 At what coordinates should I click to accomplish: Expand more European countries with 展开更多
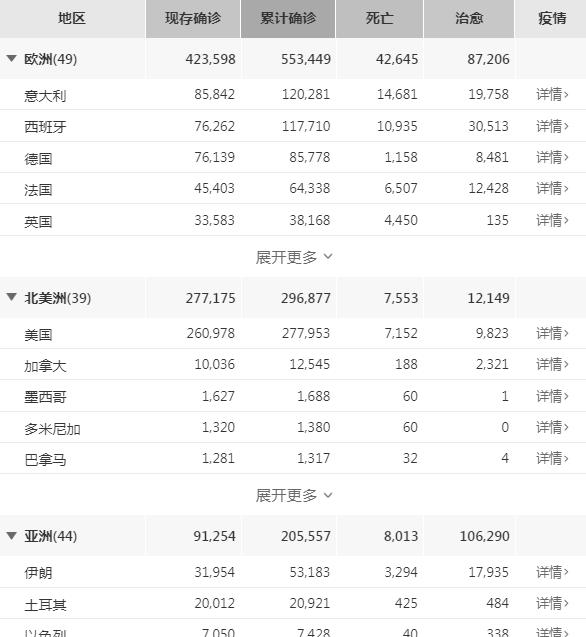point(293,257)
